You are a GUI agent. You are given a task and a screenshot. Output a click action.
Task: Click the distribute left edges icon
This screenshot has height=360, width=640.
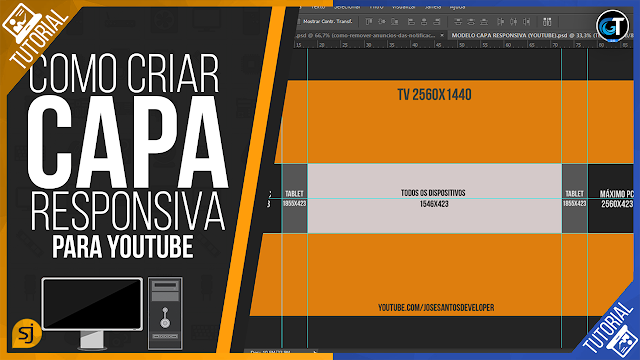pos(501,22)
